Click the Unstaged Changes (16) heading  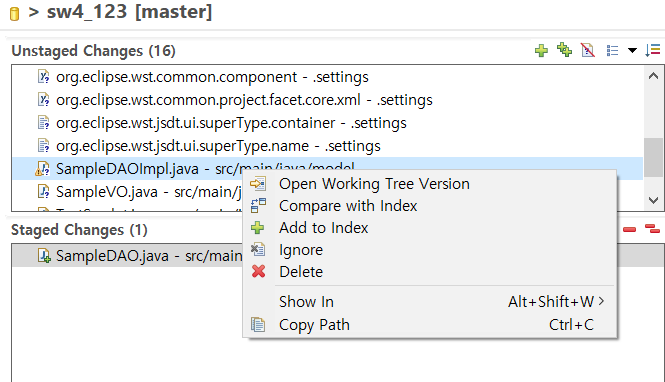93,51
